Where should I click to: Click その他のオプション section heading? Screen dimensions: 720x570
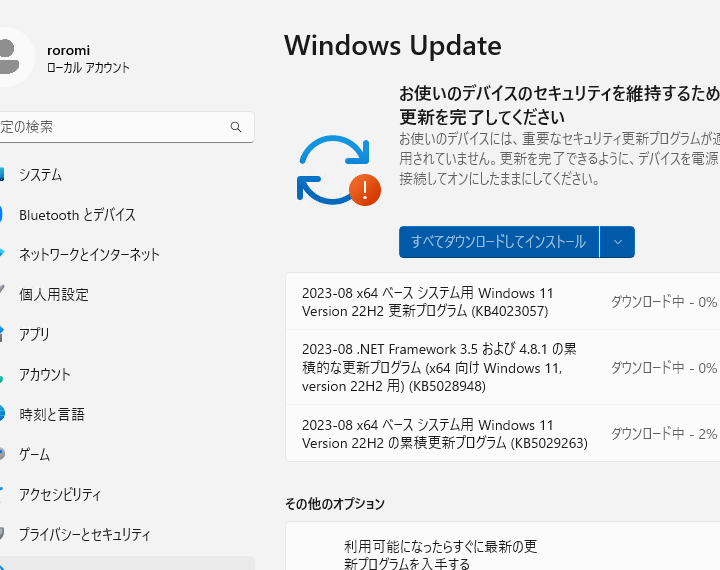click(x=335, y=504)
